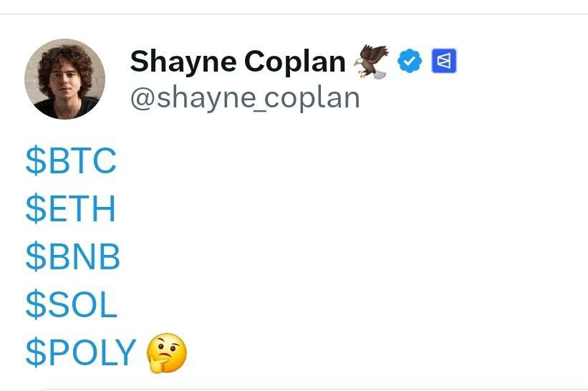The height and width of the screenshot is (391, 588).
Task: Click the $BNB cashtag
Action: (x=72, y=257)
